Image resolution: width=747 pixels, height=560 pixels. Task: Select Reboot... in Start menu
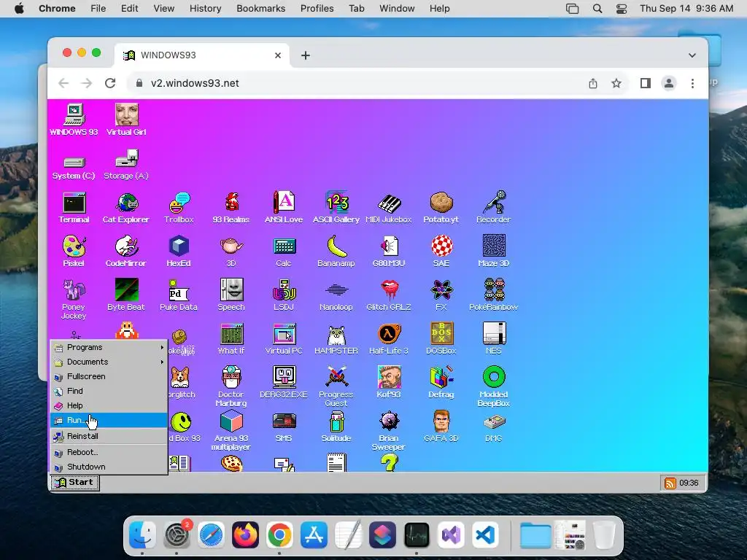[109, 452]
